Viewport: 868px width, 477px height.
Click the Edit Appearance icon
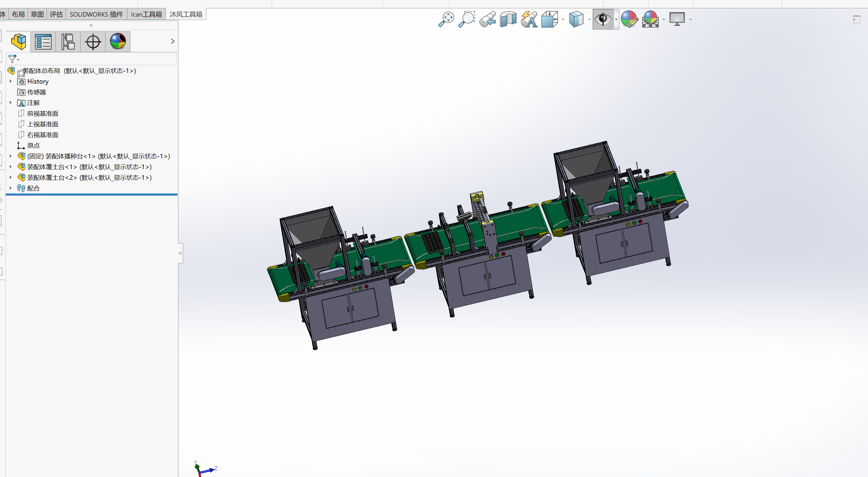click(x=629, y=19)
